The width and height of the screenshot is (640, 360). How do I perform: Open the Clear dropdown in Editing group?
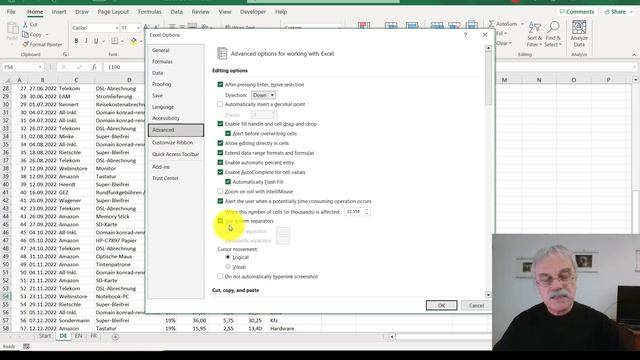point(504,43)
